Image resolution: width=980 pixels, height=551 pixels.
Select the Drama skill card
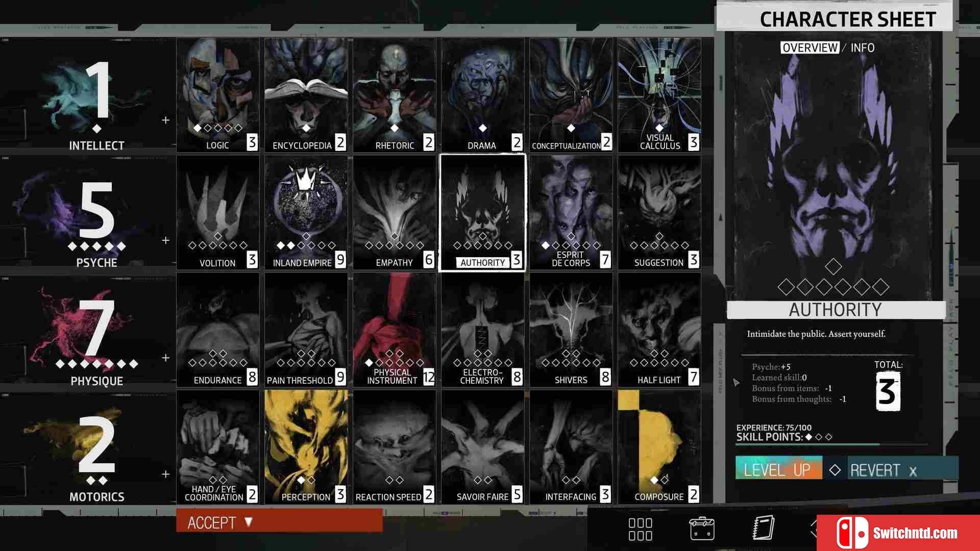pos(483,95)
